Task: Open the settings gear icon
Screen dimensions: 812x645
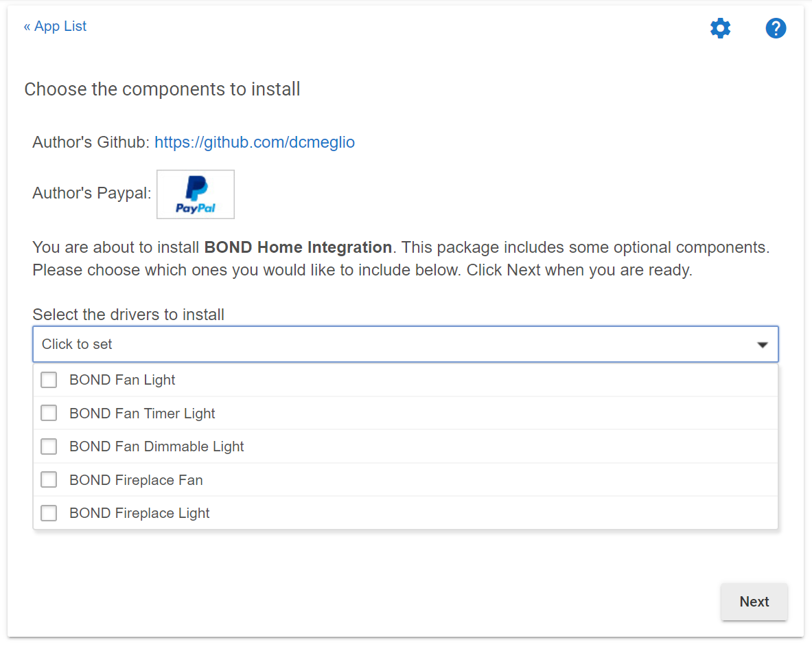Action: point(720,28)
